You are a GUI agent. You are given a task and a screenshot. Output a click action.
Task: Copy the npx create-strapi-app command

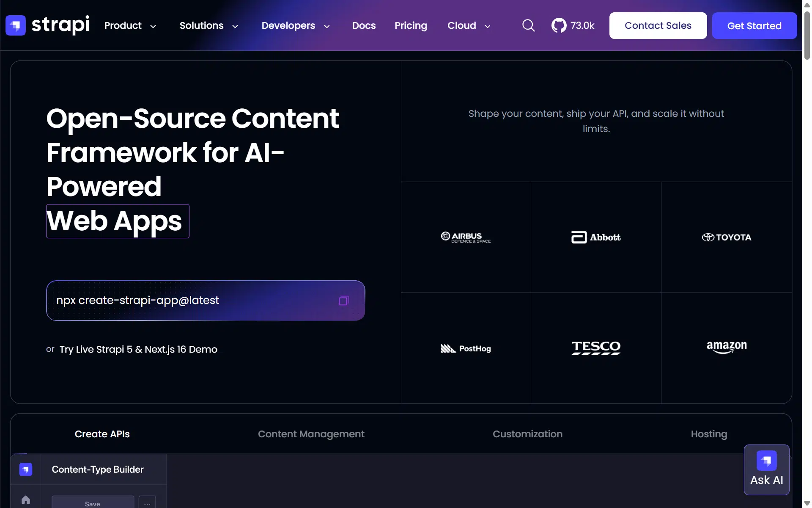tap(343, 301)
